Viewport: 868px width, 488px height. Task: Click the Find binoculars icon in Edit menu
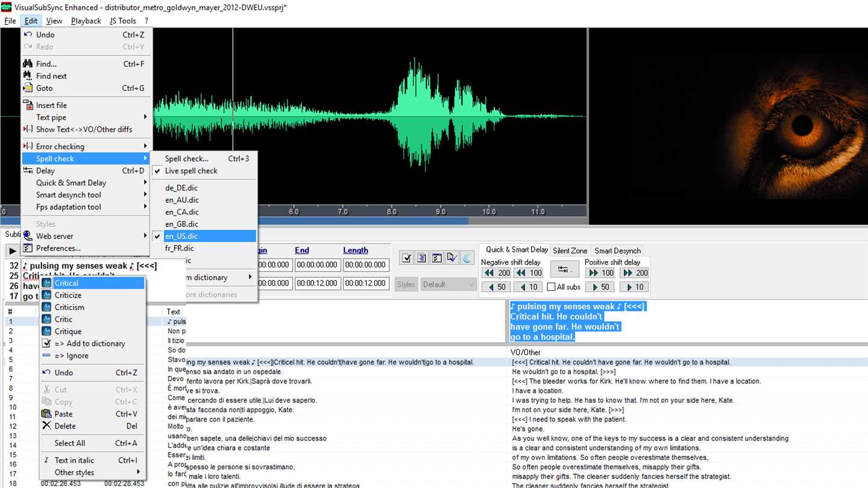coord(28,64)
